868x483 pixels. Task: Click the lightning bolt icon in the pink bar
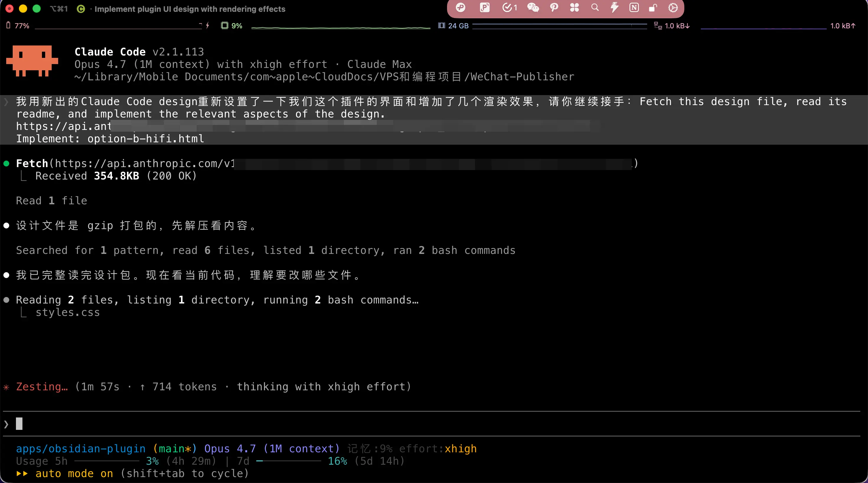[614, 7]
